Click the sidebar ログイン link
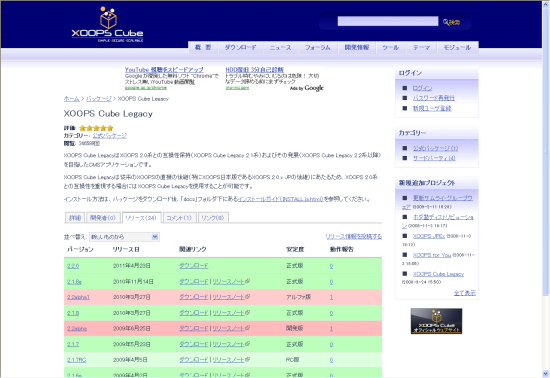The image size is (550, 378). coord(422,88)
